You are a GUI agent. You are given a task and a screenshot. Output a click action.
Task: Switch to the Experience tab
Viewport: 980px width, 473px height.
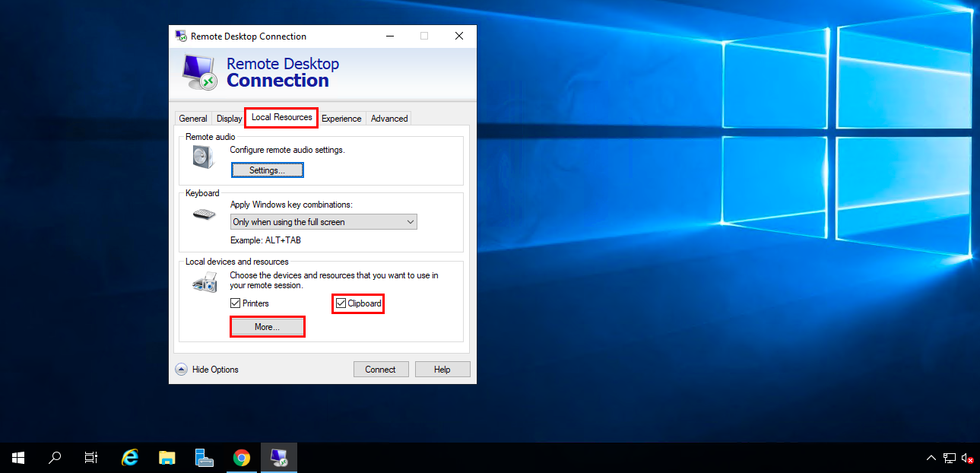(x=341, y=119)
